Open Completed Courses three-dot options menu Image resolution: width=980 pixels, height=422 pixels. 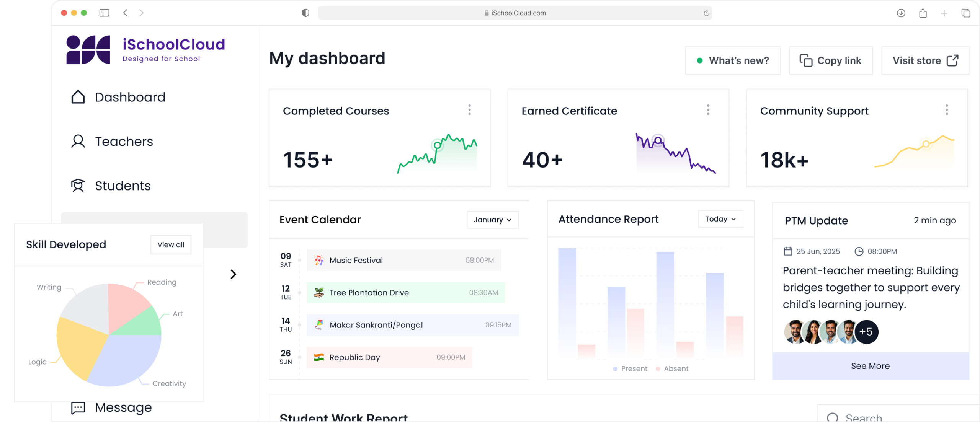click(x=469, y=110)
